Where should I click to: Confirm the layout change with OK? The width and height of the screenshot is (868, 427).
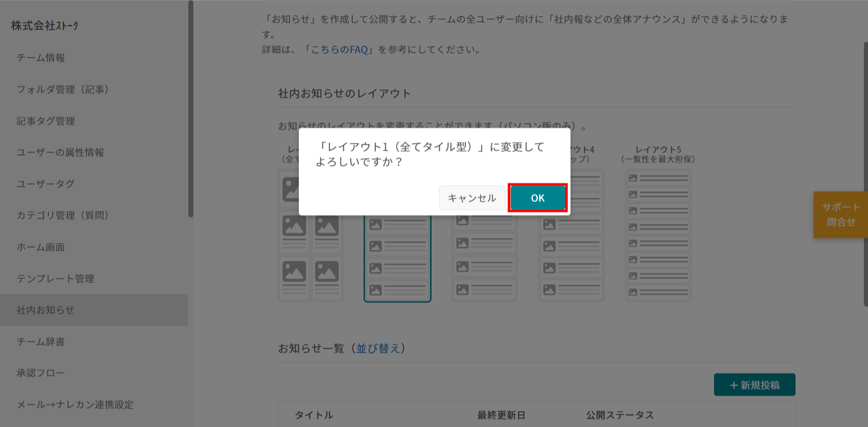click(x=537, y=198)
